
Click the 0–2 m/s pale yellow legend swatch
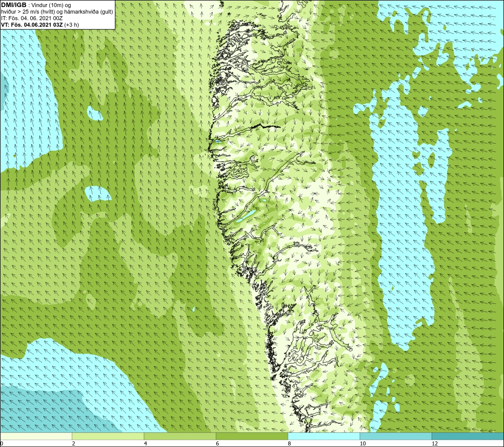tap(36, 436)
